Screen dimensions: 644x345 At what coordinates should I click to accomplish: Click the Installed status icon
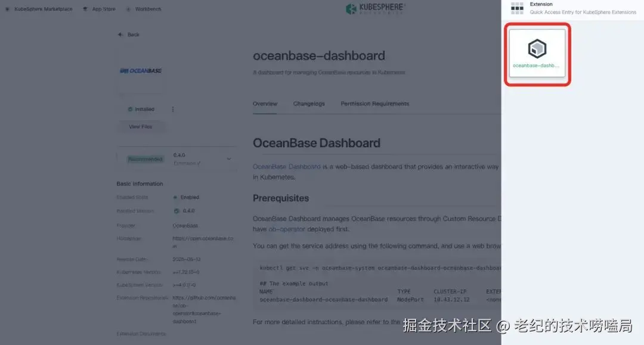[130, 109]
